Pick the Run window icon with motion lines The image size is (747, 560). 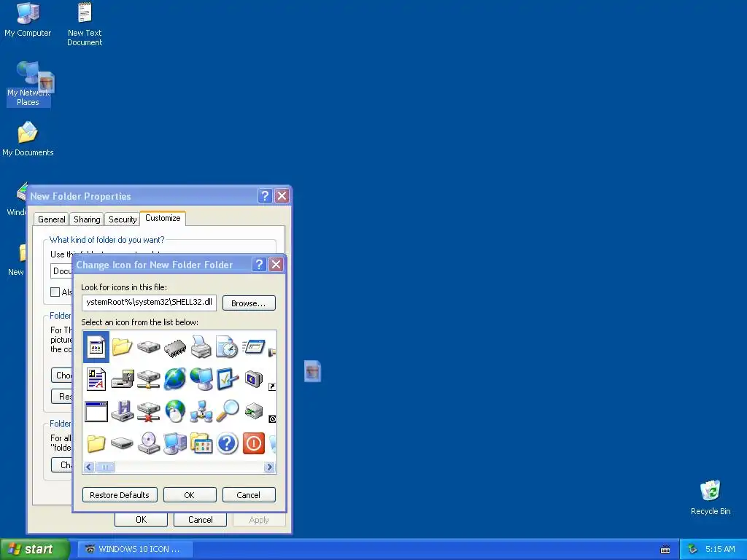point(253,346)
